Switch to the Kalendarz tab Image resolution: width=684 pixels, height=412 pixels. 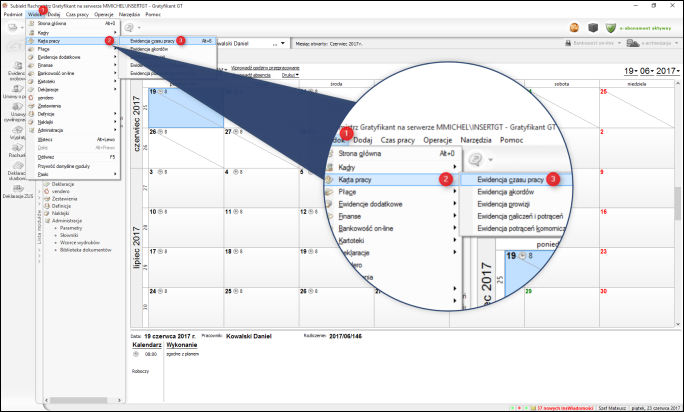tap(147, 345)
